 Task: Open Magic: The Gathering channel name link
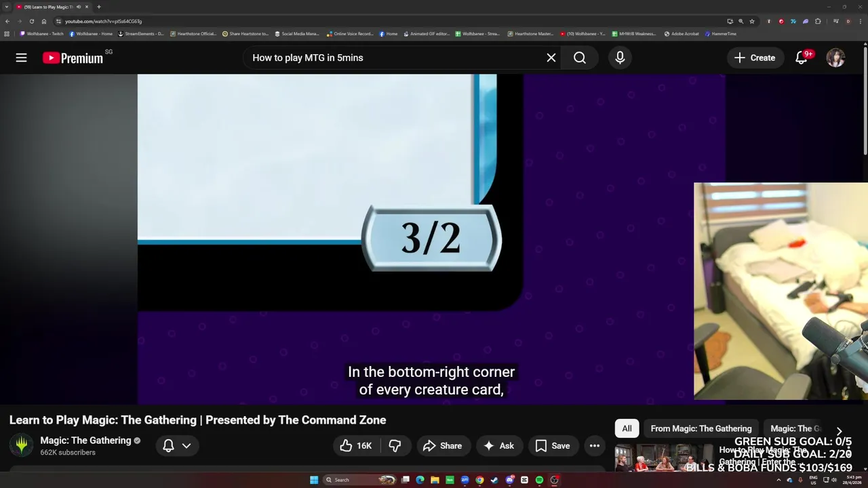(x=85, y=441)
